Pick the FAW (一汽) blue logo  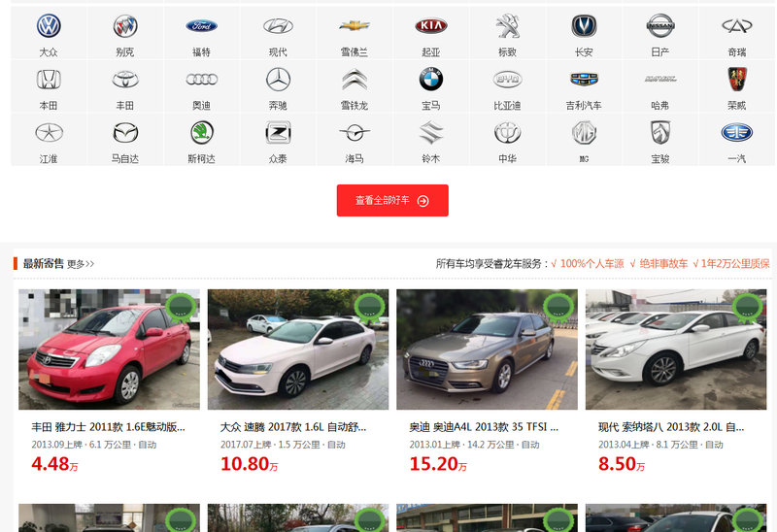click(737, 133)
